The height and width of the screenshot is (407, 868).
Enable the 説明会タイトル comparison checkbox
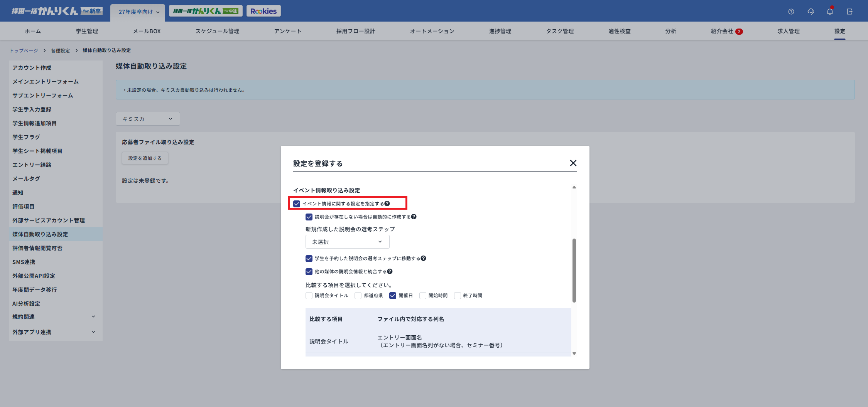pyautogui.click(x=309, y=296)
